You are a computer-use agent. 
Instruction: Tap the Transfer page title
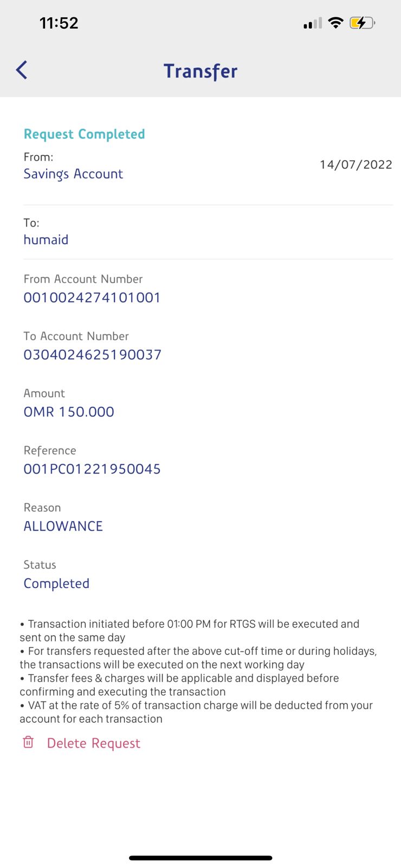(200, 71)
